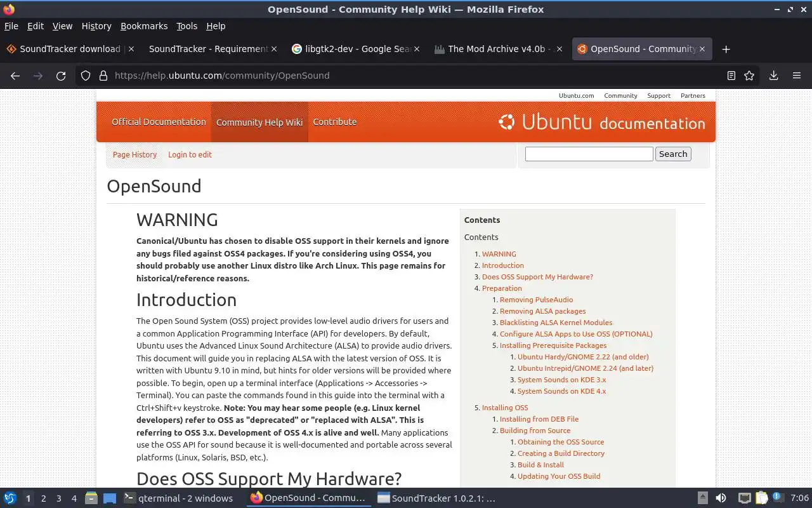
Task: Jump to Updating Your OSS Build
Action: pos(559,476)
